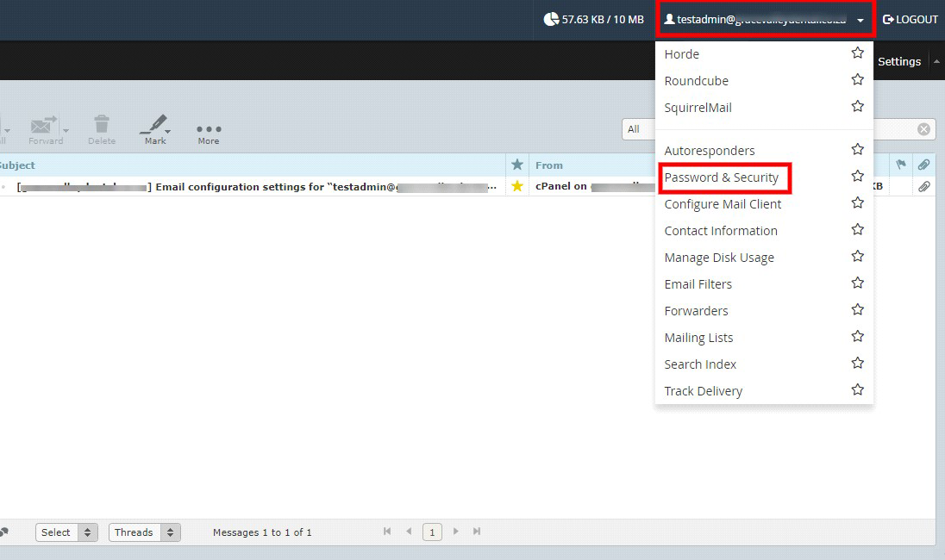This screenshot has width=945, height=560.
Task: Select Password & Security from the menu
Action: pyautogui.click(x=724, y=177)
